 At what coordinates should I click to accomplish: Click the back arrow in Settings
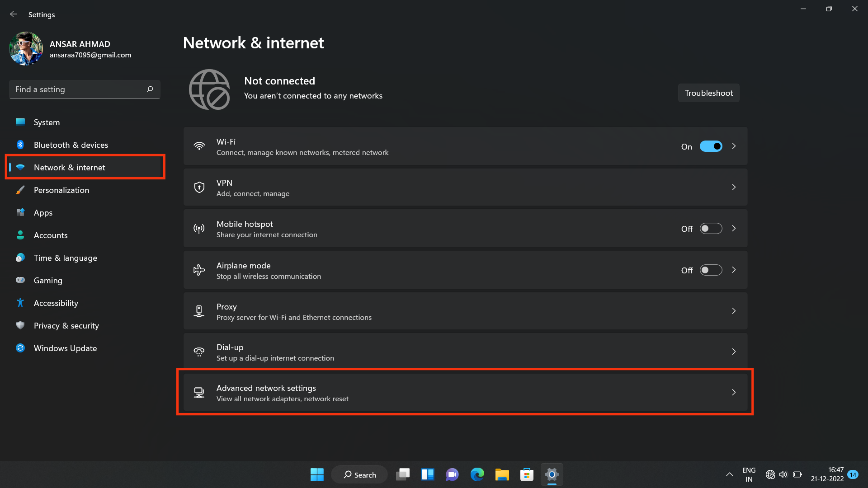click(x=14, y=14)
